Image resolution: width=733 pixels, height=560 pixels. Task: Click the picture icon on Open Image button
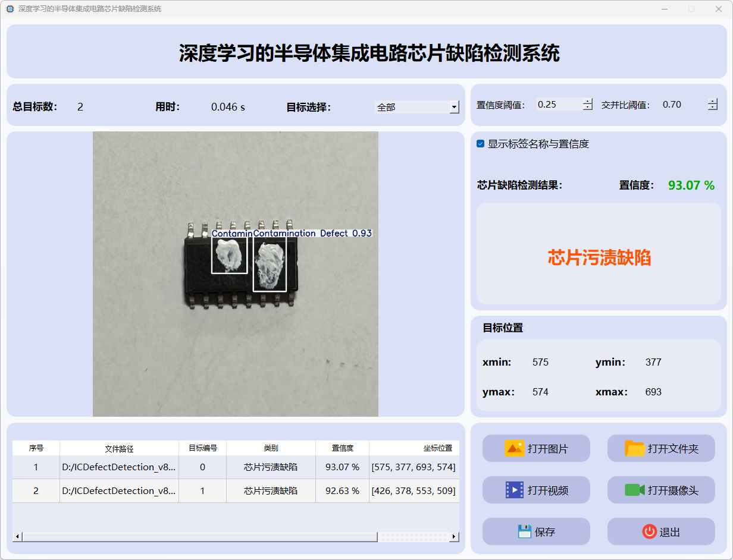pyautogui.click(x=514, y=448)
